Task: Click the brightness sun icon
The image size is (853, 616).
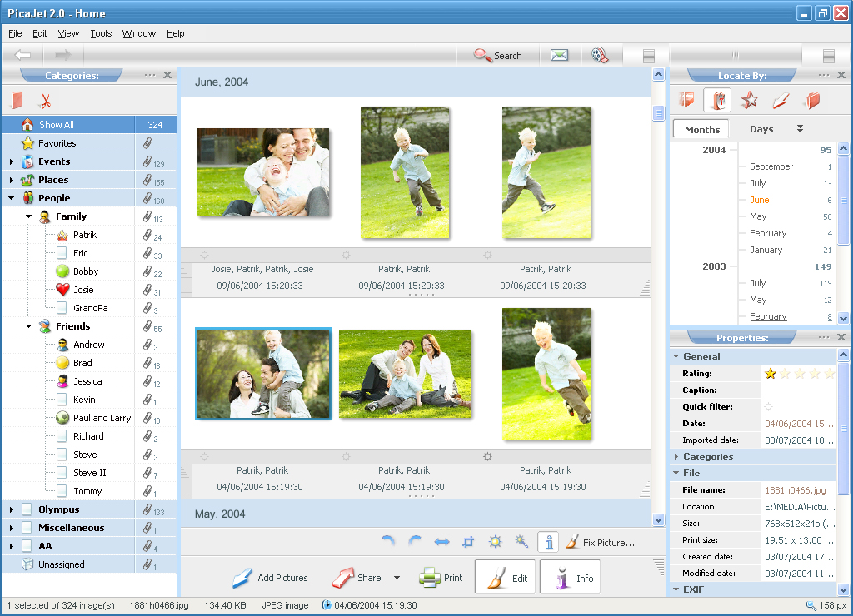Action: click(x=495, y=542)
